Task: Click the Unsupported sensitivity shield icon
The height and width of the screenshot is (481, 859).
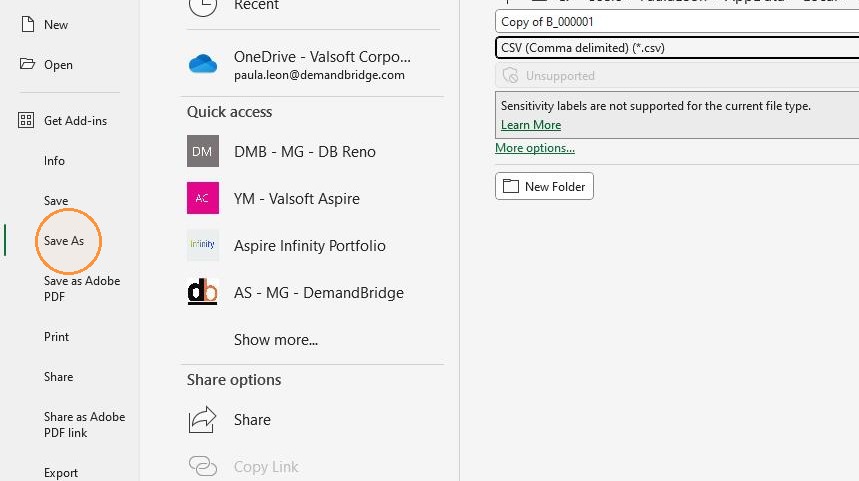Action: point(510,76)
